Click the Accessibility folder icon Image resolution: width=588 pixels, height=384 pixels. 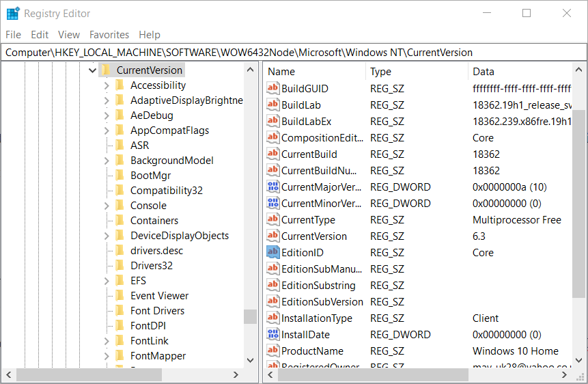point(120,85)
